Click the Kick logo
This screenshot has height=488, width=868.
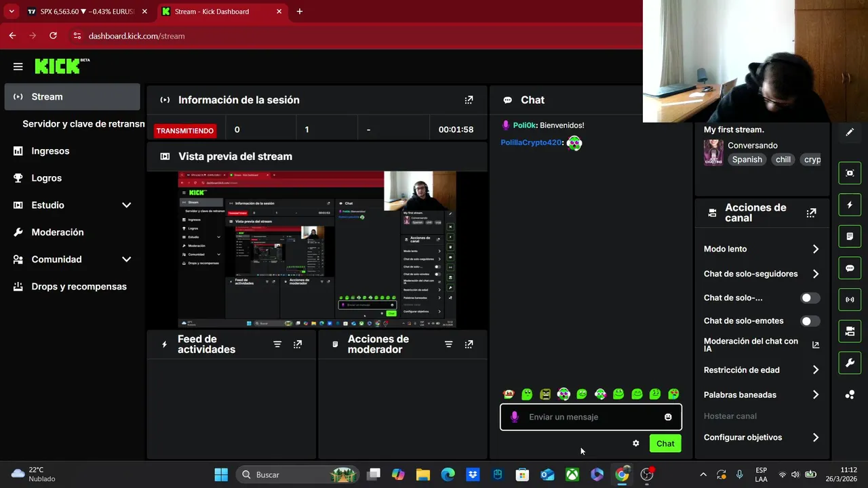coord(62,66)
